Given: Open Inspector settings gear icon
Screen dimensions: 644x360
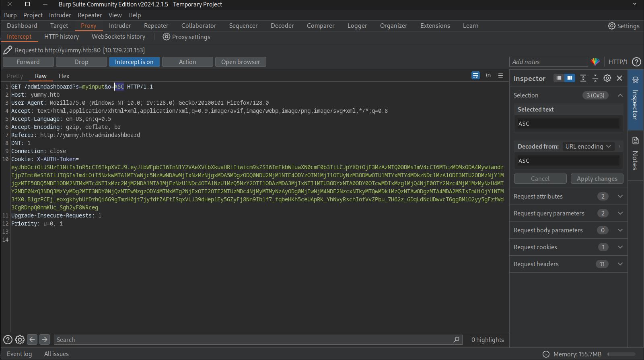Looking at the screenshot, I should point(607,78).
